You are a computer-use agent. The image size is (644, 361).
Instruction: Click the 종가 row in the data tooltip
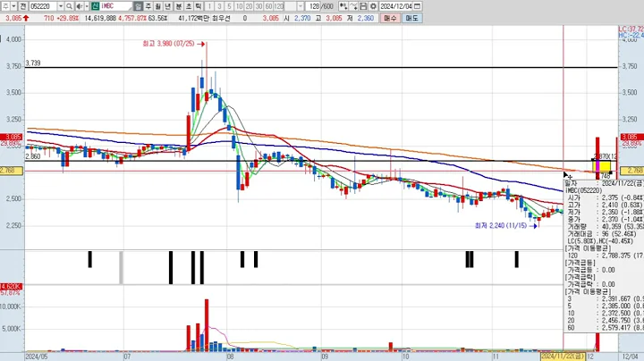(604, 220)
